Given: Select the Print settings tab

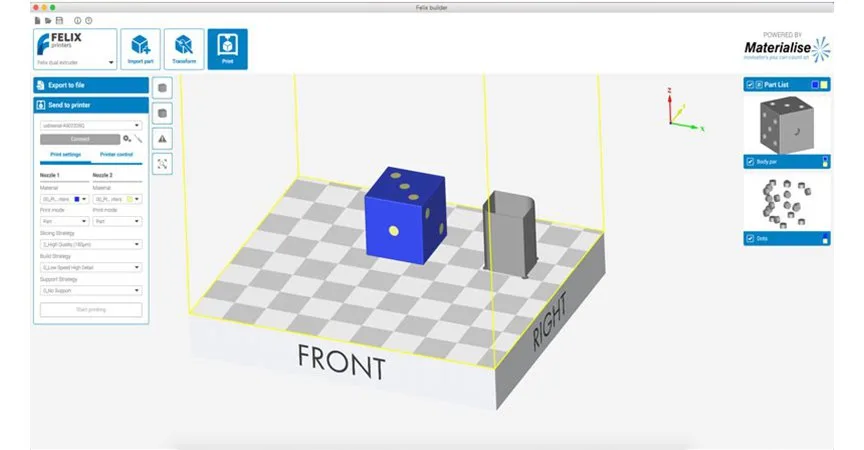Looking at the screenshot, I should tap(66, 155).
